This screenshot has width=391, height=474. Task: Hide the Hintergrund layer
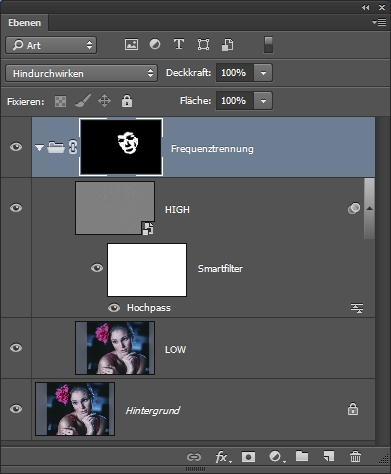point(16,409)
